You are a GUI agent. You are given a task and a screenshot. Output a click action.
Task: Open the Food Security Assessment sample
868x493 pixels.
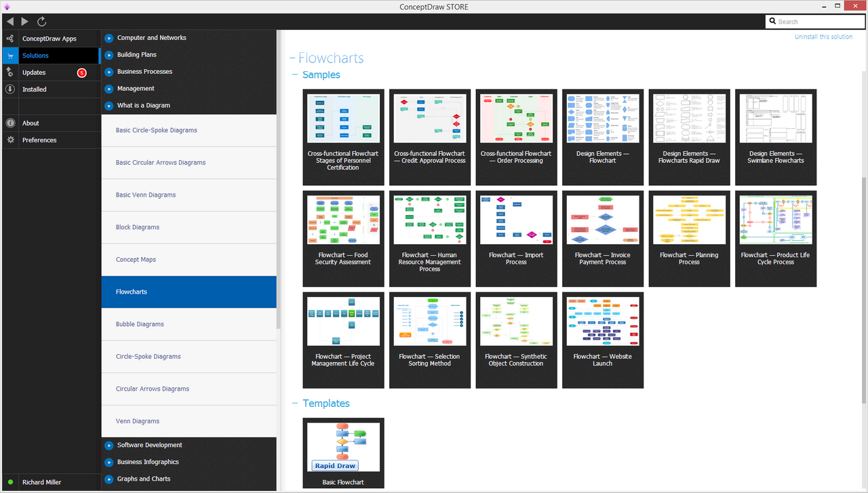[343, 239]
